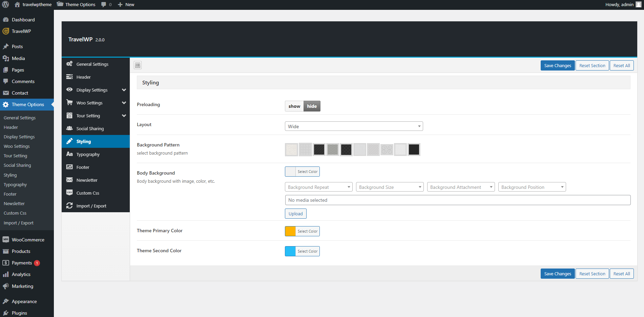The image size is (644, 317).
Task: Go to Posts in the sidebar
Action: point(27,46)
